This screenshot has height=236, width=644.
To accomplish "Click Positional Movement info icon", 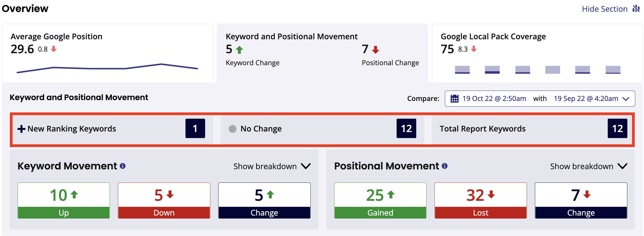I will 445,166.
